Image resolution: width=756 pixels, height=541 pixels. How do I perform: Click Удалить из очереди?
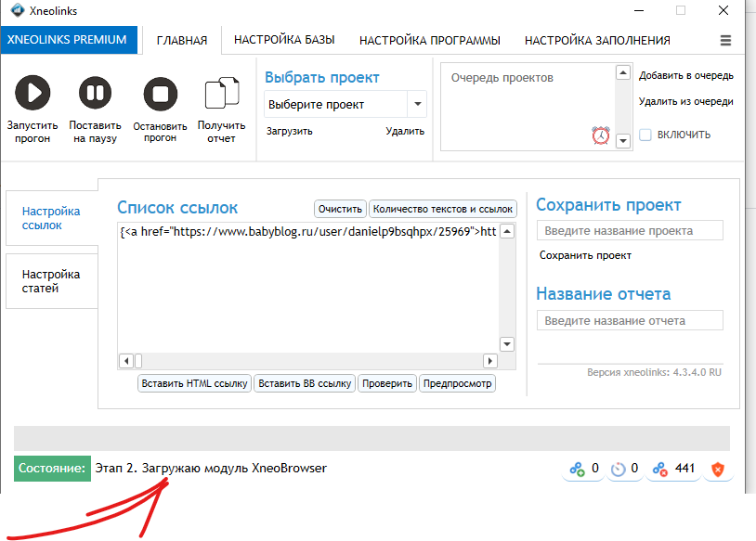[686, 102]
